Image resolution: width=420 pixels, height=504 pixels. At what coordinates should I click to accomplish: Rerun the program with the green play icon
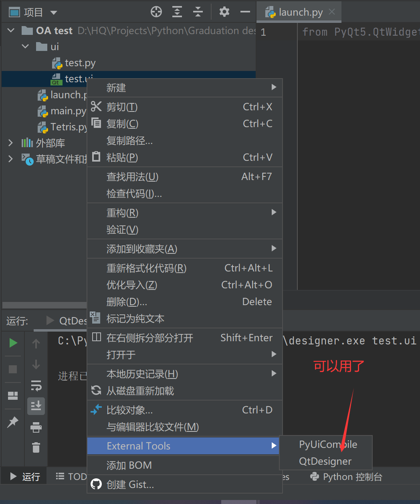pos(12,343)
